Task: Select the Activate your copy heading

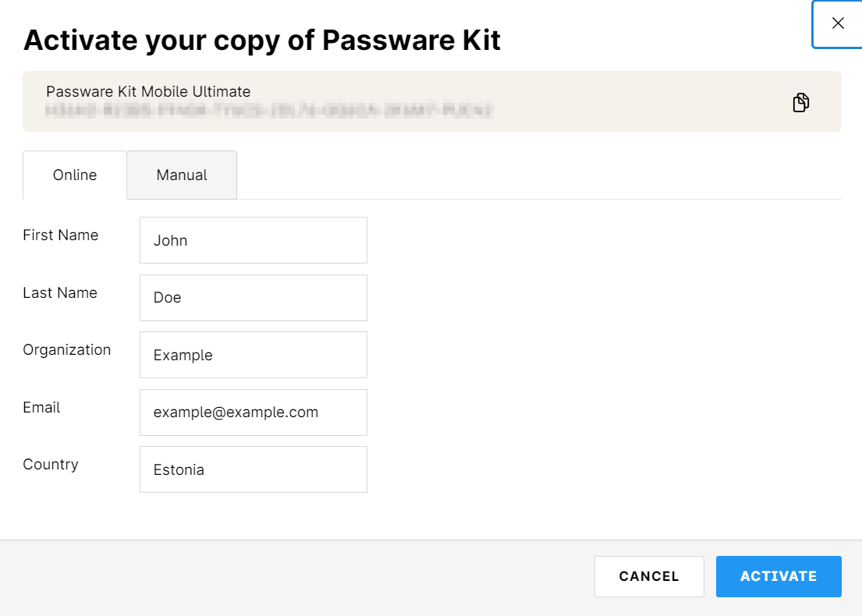Action: [x=261, y=40]
